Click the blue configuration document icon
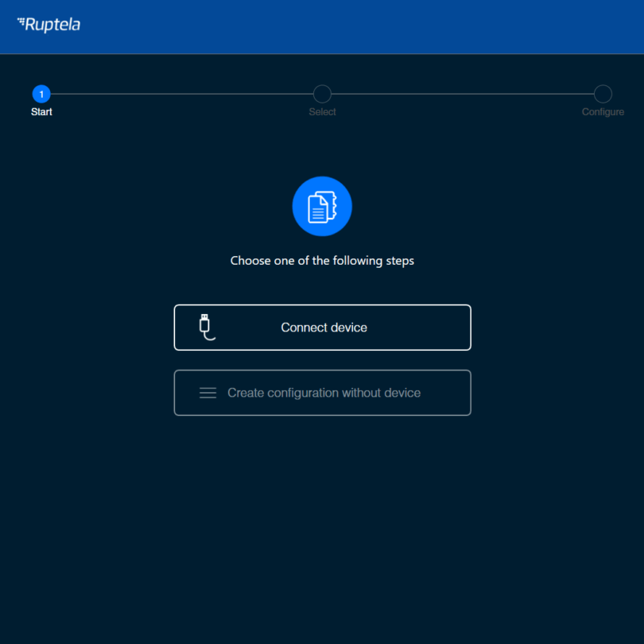 [x=322, y=207]
